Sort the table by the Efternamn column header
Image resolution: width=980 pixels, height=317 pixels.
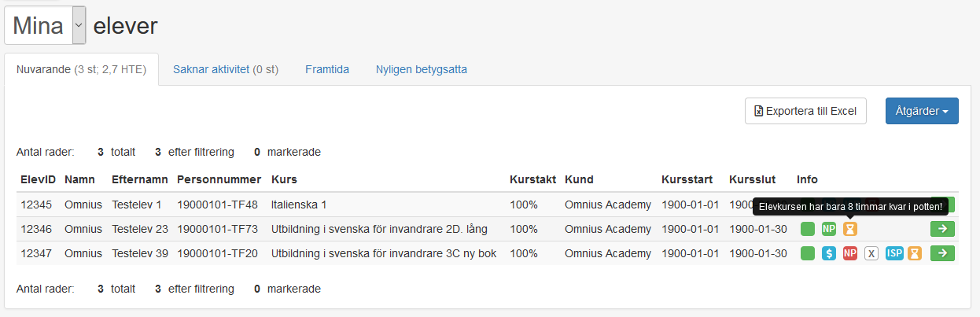[138, 179]
